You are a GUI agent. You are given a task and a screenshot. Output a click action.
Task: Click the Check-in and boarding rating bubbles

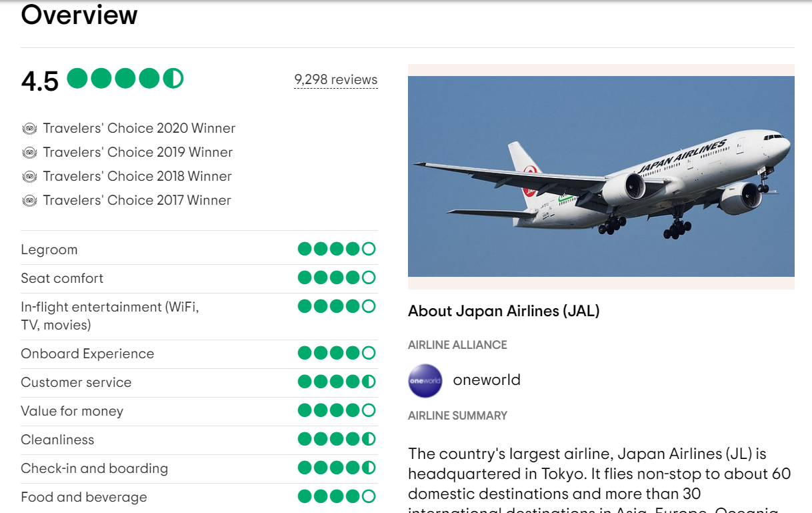tap(337, 468)
